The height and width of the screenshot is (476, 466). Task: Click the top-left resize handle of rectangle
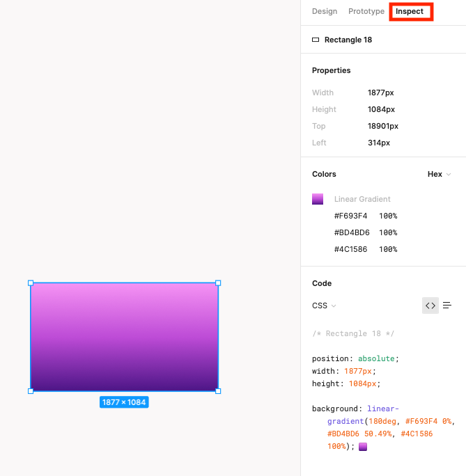tap(31, 283)
